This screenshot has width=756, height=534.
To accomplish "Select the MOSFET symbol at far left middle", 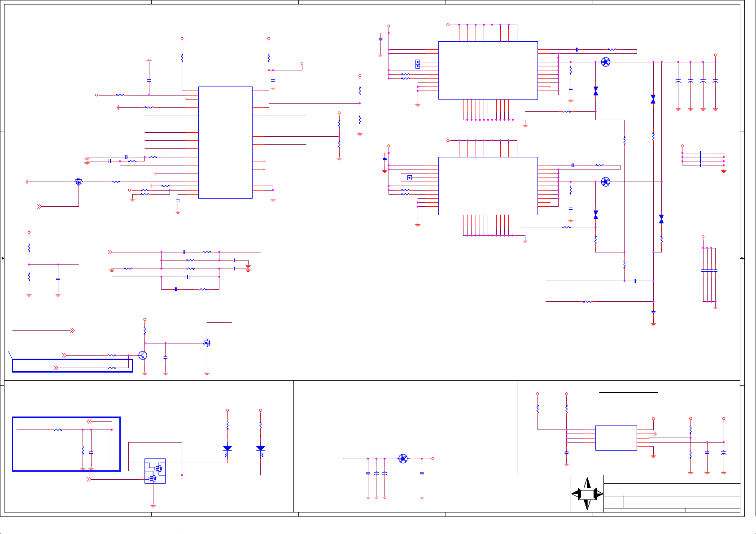I will pos(79,182).
